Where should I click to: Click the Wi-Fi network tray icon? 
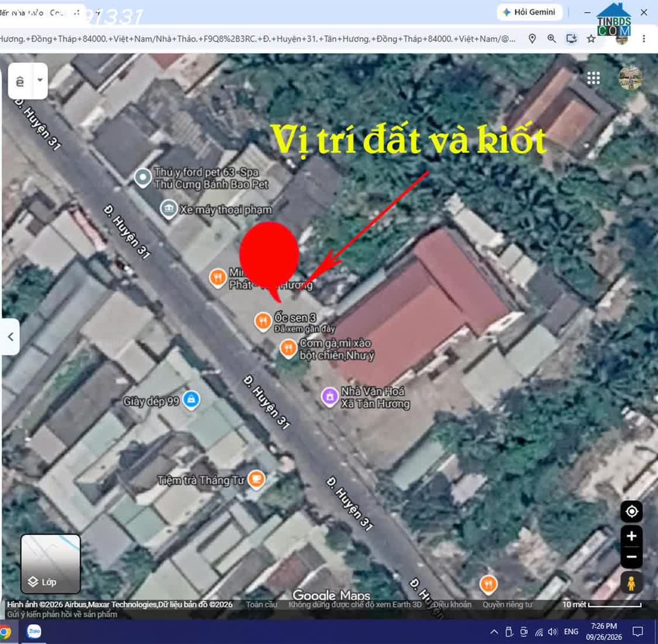(539, 631)
